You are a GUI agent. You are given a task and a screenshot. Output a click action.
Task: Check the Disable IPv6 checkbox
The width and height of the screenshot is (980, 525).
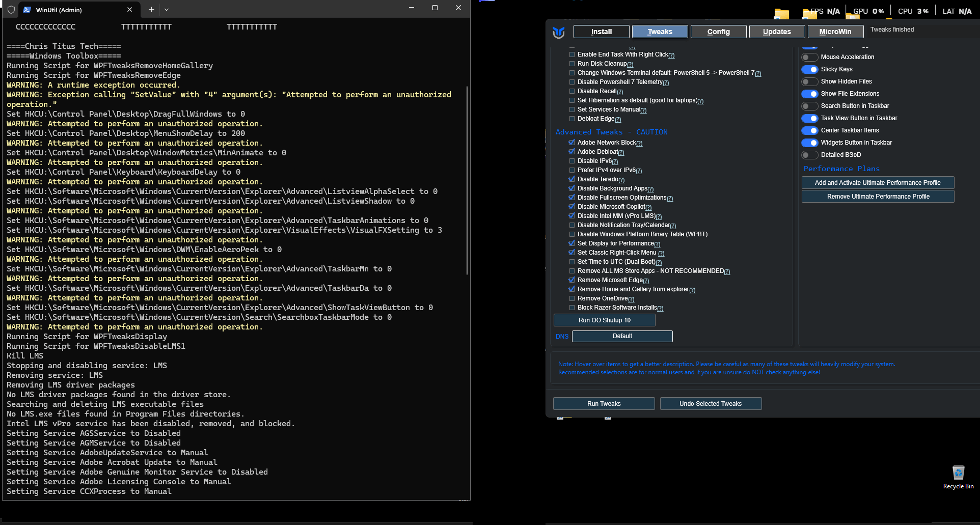click(x=572, y=161)
